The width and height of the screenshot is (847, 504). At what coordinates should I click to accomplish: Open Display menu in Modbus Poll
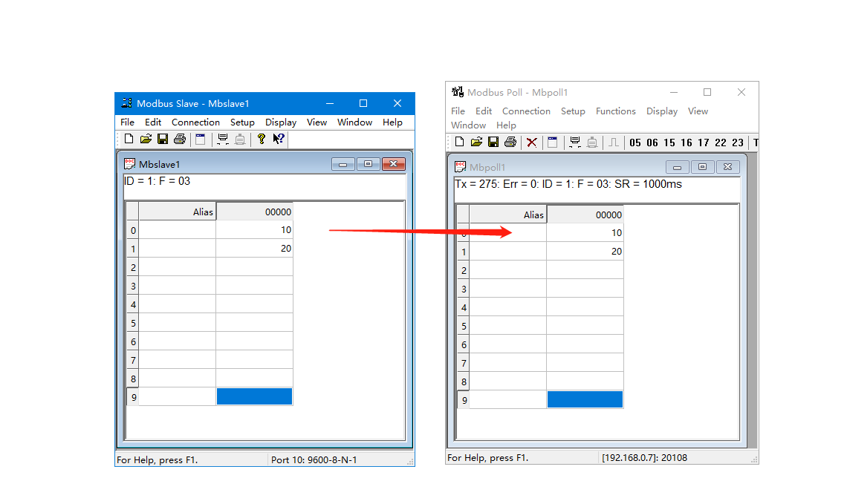[661, 111]
